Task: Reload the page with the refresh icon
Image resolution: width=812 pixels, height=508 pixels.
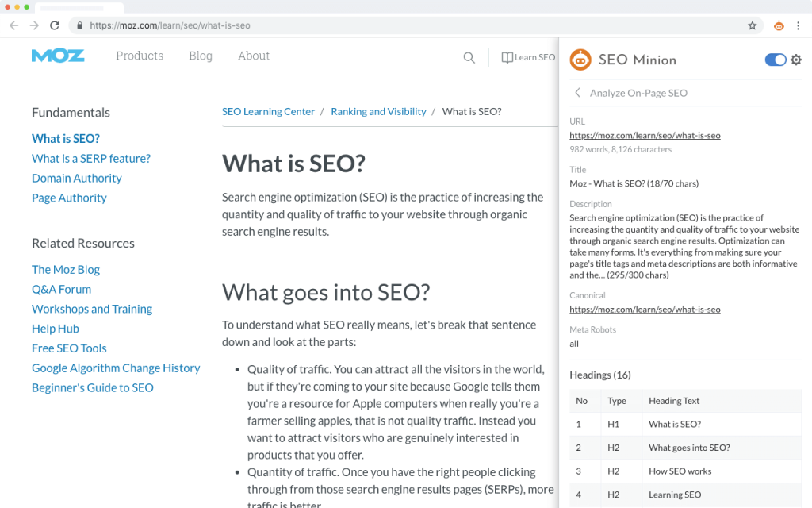Action: coord(54,25)
